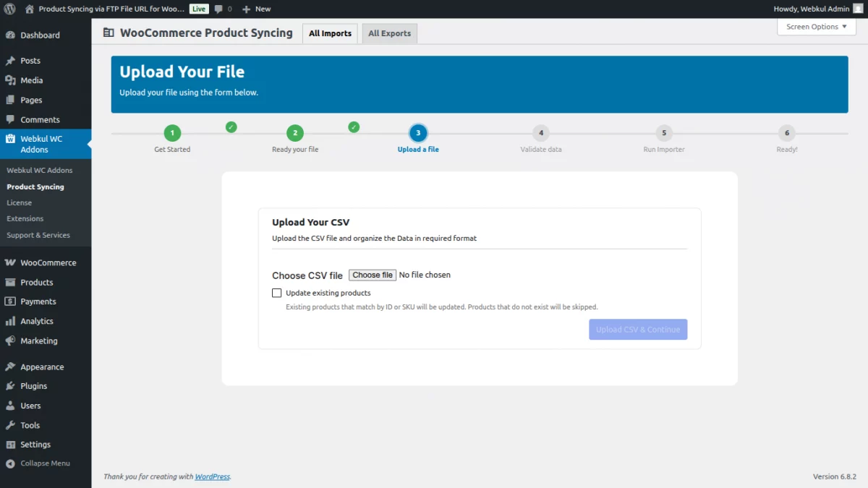The width and height of the screenshot is (868, 488).
Task: Open Comments via its speech bubble icon
Action: [10, 119]
